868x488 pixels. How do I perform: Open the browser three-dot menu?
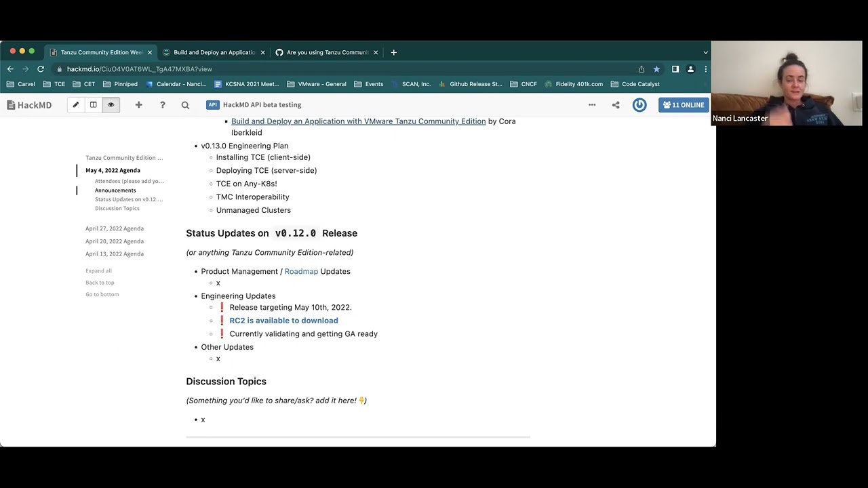point(705,69)
